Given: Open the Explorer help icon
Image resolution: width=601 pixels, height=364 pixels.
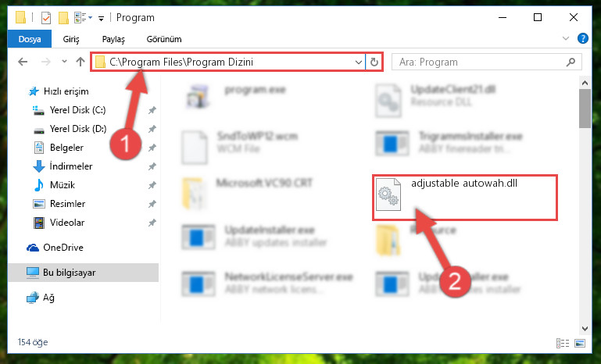Looking at the screenshot, I should (582, 38).
